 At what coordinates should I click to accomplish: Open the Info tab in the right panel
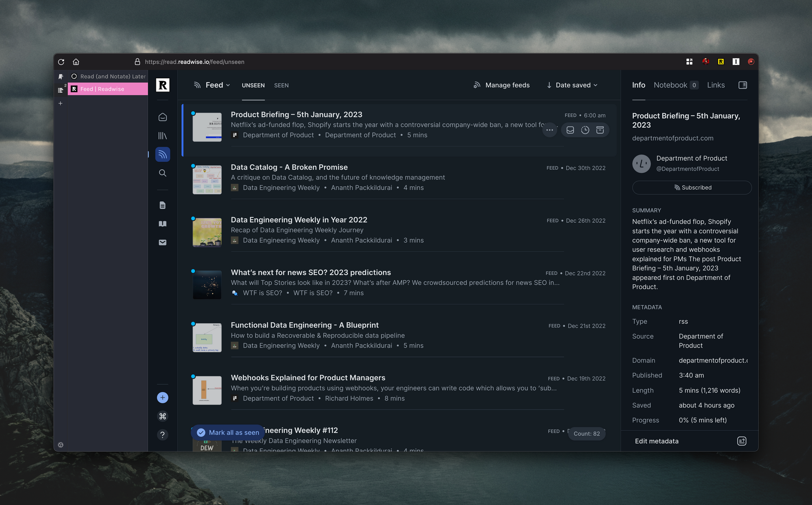click(x=639, y=85)
